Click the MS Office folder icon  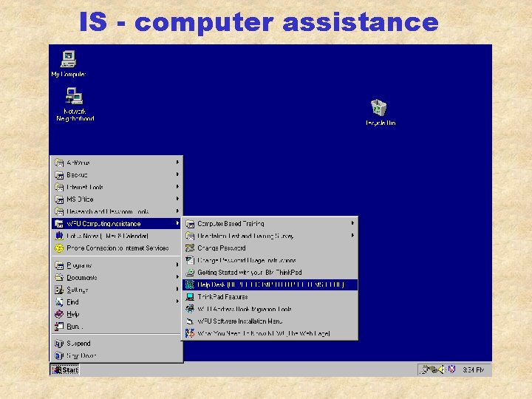(x=59, y=199)
